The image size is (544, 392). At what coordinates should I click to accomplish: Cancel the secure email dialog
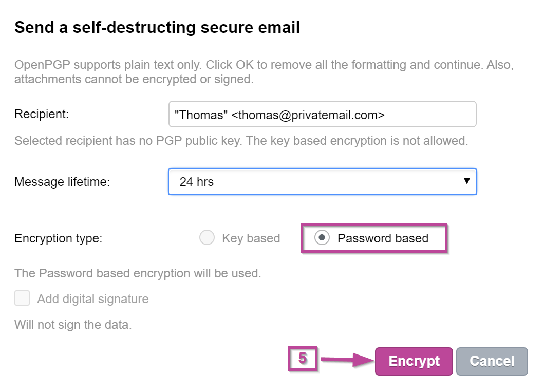coord(492,361)
